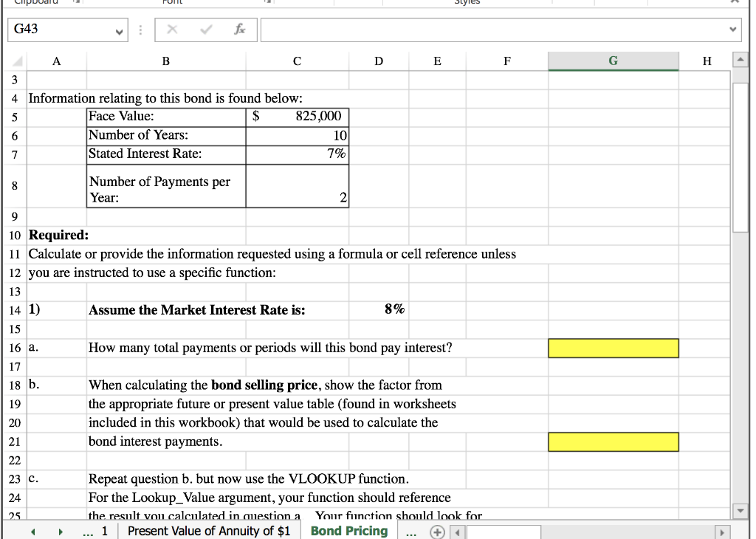The width and height of the screenshot is (756, 539).
Task: Click question label 'a.' in column A
Action: [33, 347]
